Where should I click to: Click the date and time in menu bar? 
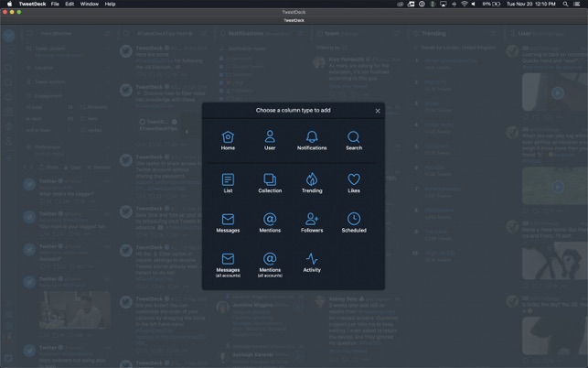click(x=531, y=4)
